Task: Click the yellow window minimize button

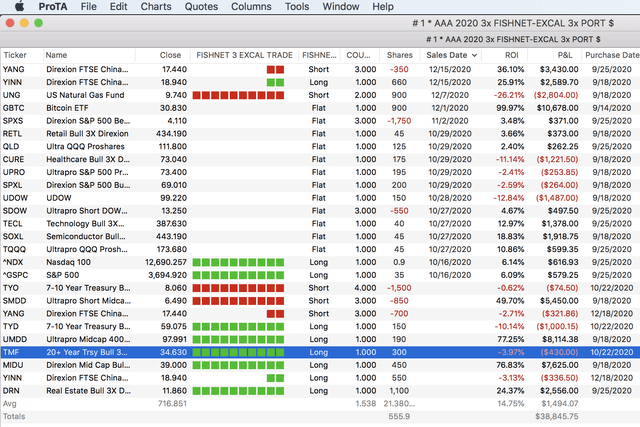Action: click(x=24, y=23)
